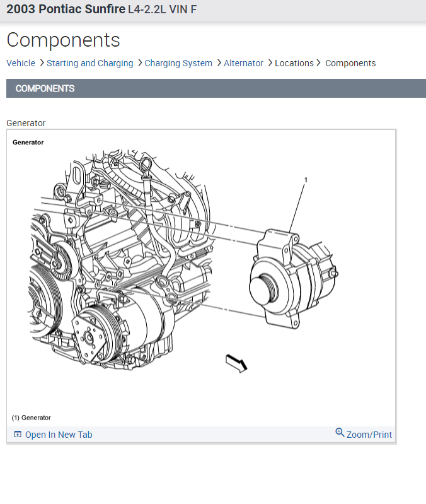Open Charging System breadcrumb link
Screen dimensions: 426x504
tap(178, 63)
